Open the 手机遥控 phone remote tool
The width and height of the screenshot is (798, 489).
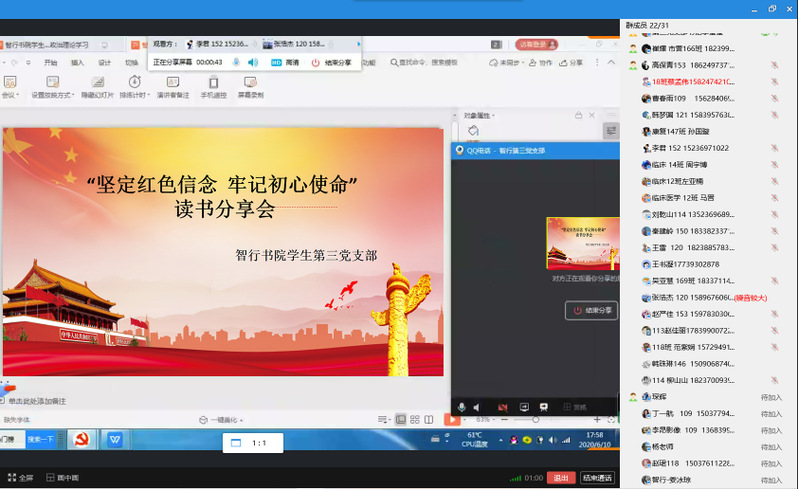pyautogui.click(x=213, y=89)
